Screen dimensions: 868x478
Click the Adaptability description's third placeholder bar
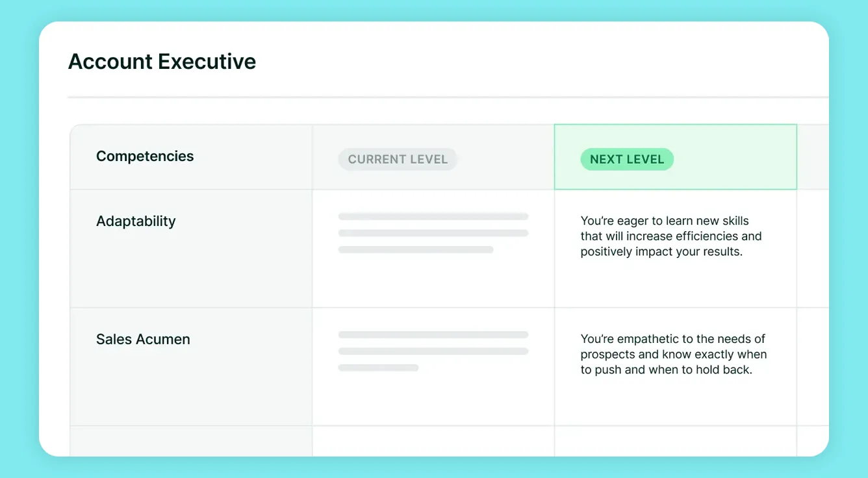pyautogui.click(x=416, y=249)
